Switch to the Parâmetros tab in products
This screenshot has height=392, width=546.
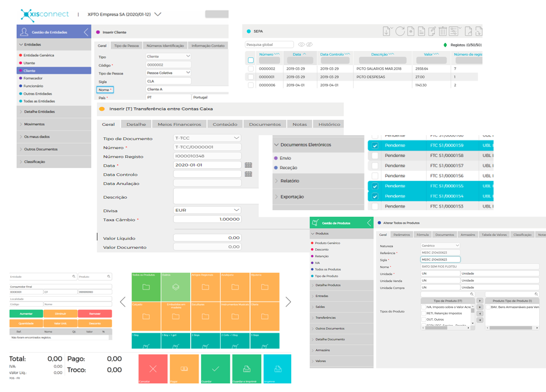coord(402,235)
